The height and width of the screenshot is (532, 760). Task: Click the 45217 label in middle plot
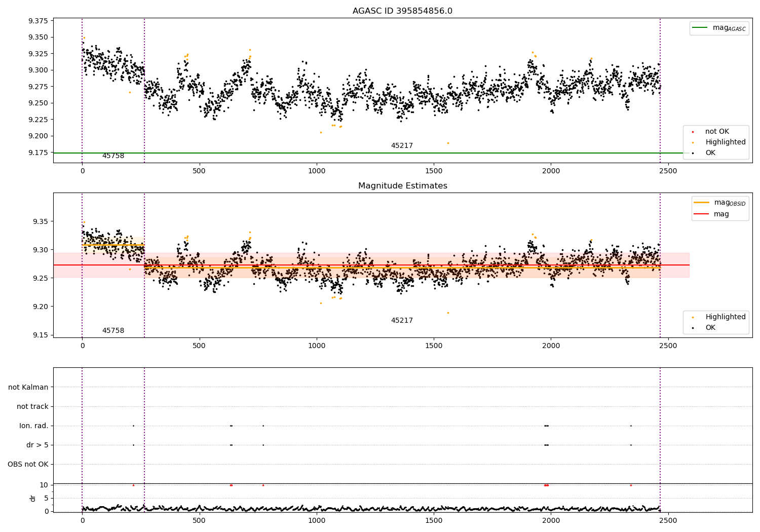click(402, 321)
